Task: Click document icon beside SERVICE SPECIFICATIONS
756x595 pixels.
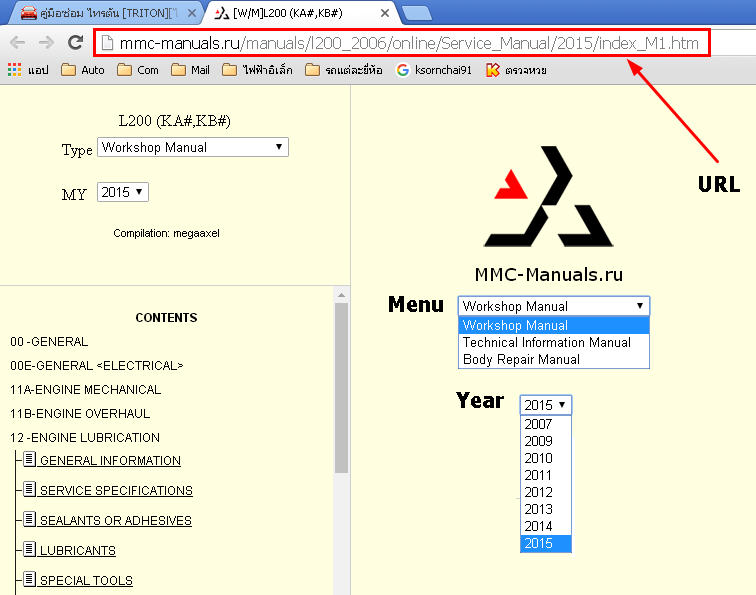Action: [29, 489]
